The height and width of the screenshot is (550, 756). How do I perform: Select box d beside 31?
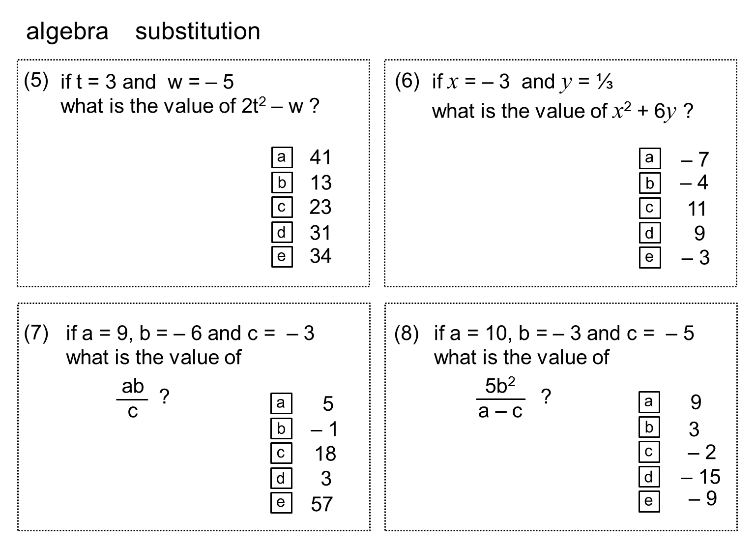coord(282,232)
